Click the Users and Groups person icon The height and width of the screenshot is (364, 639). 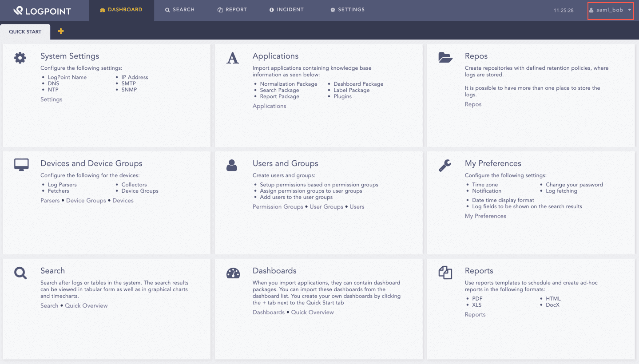click(x=232, y=165)
